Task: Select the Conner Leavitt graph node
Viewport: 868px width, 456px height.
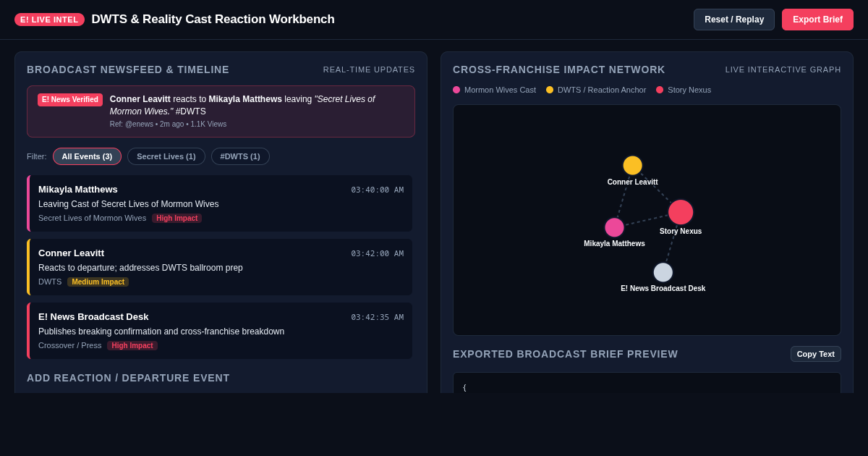Action: 632,165
